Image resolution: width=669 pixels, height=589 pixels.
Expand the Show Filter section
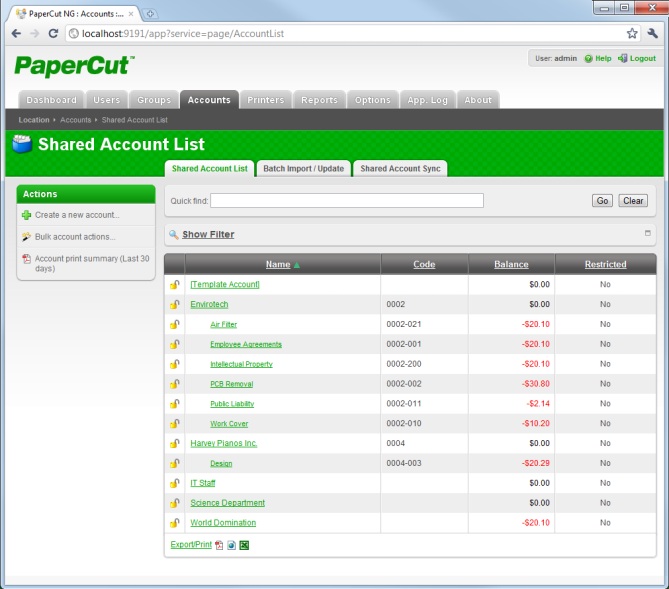click(x=208, y=235)
